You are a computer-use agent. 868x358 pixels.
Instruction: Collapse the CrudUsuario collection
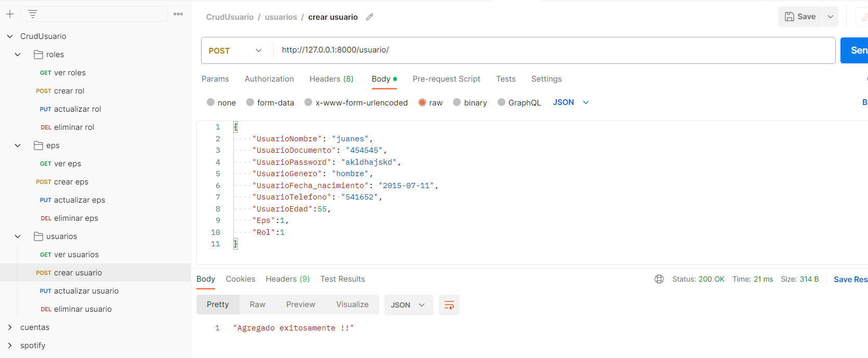[10, 36]
